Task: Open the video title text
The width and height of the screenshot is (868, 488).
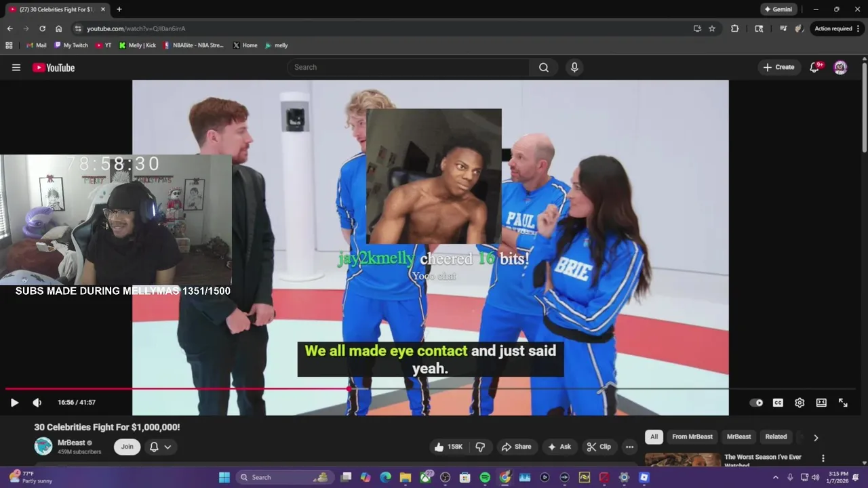Action: 107,427
